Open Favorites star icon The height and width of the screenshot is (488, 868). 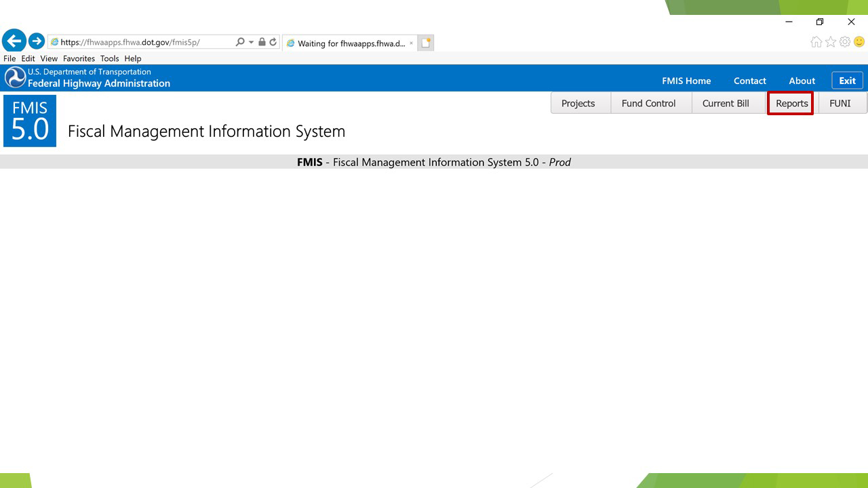[x=831, y=42]
